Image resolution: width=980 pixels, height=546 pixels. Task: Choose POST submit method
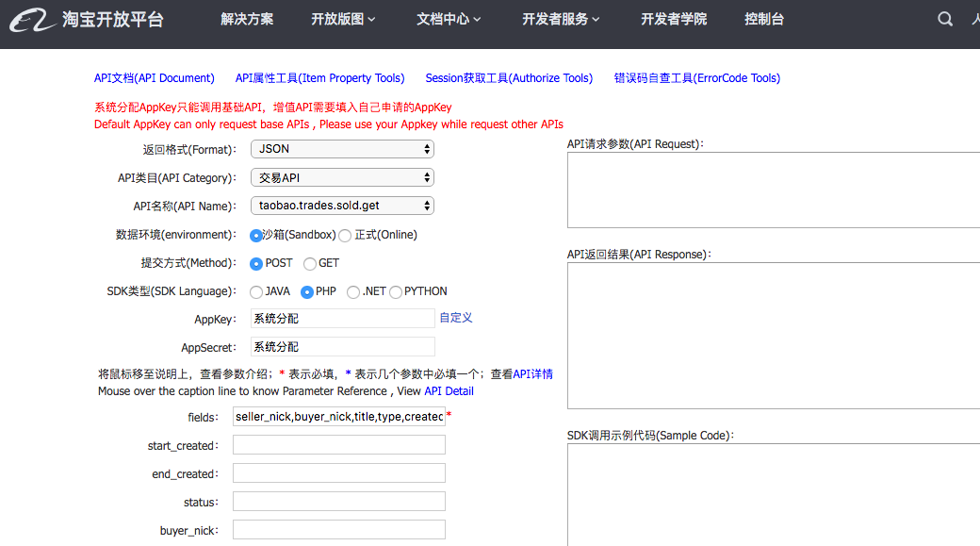[x=255, y=264]
